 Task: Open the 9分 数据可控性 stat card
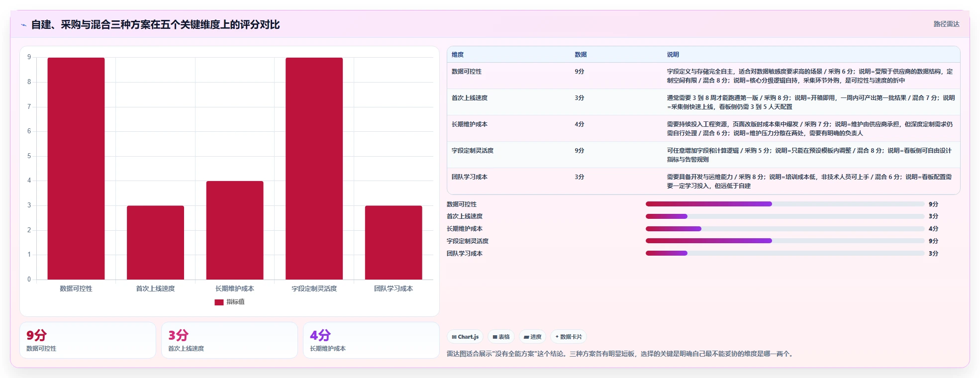(88, 340)
